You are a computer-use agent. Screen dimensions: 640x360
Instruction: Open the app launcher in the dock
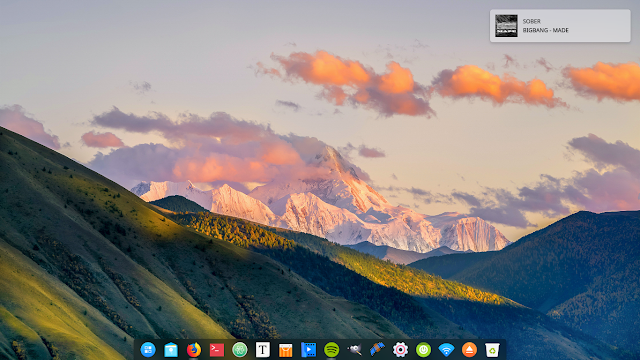[148, 350]
